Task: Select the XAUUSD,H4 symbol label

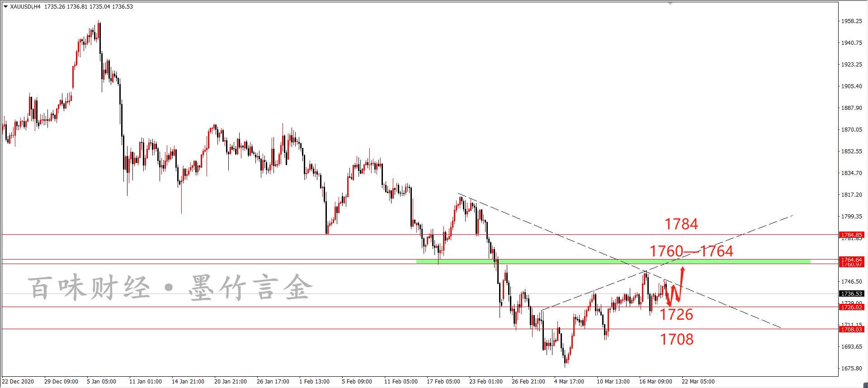Action: (25, 7)
